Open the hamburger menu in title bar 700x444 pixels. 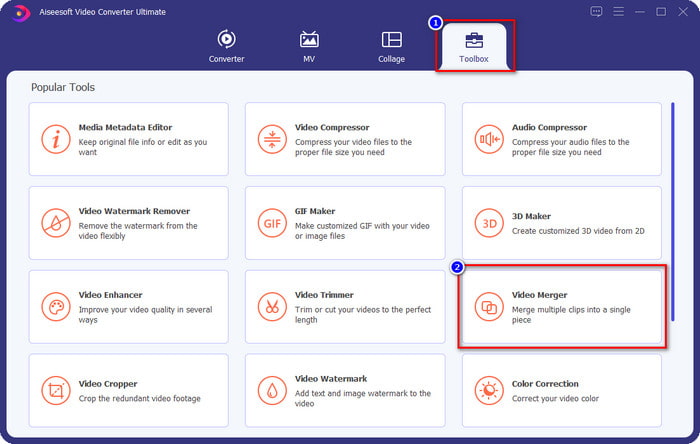coord(618,12)
